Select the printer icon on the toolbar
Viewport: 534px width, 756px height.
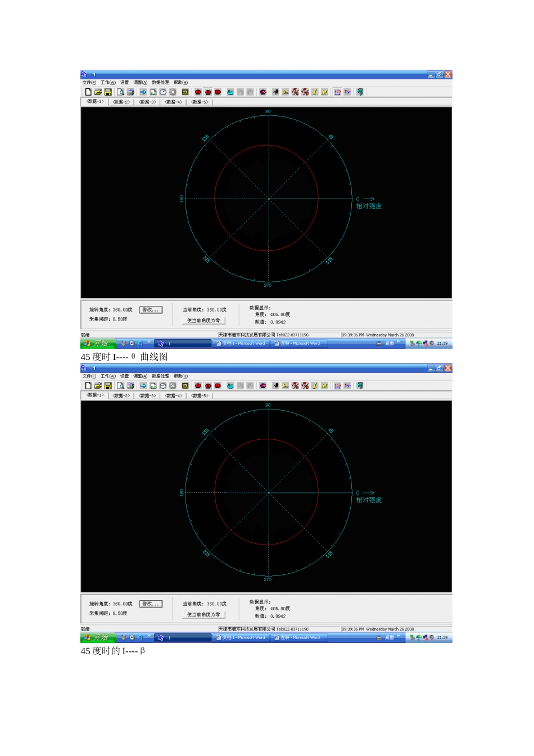(130, 92)
